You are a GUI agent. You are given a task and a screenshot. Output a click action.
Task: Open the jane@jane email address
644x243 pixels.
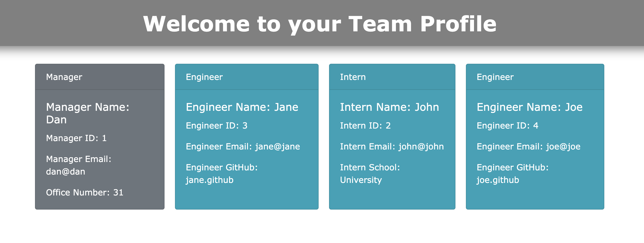point(278,147)
